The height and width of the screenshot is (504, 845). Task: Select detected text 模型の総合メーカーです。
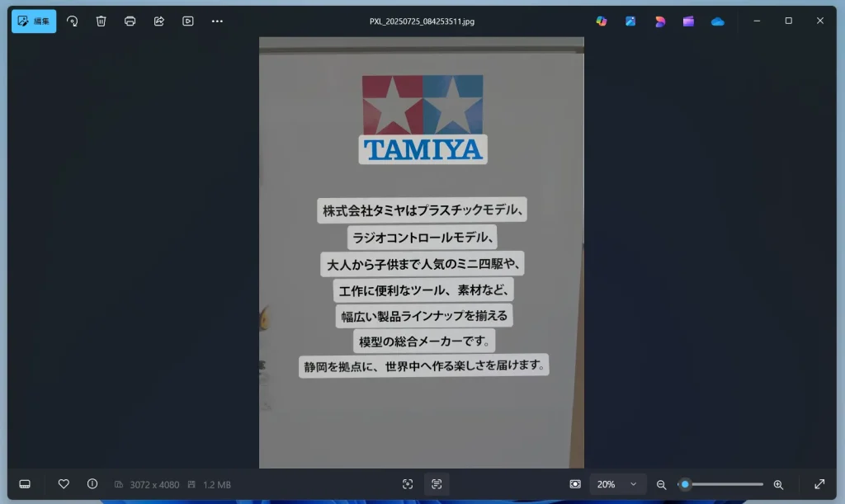[424, 341]
